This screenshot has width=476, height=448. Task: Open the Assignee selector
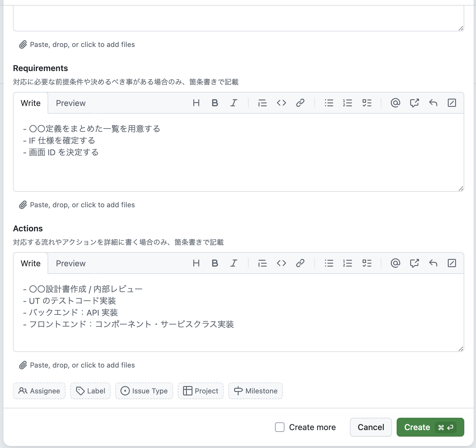pos(39,391)
